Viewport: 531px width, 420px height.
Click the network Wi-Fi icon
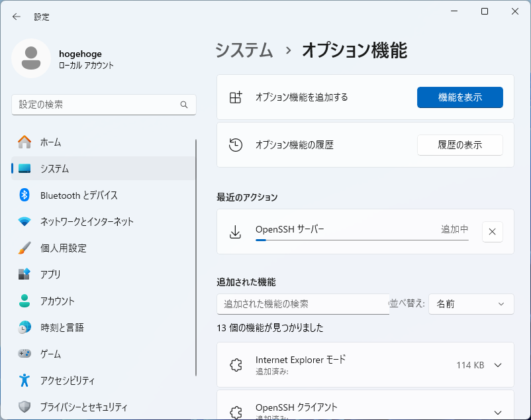[x=24, y=221]
